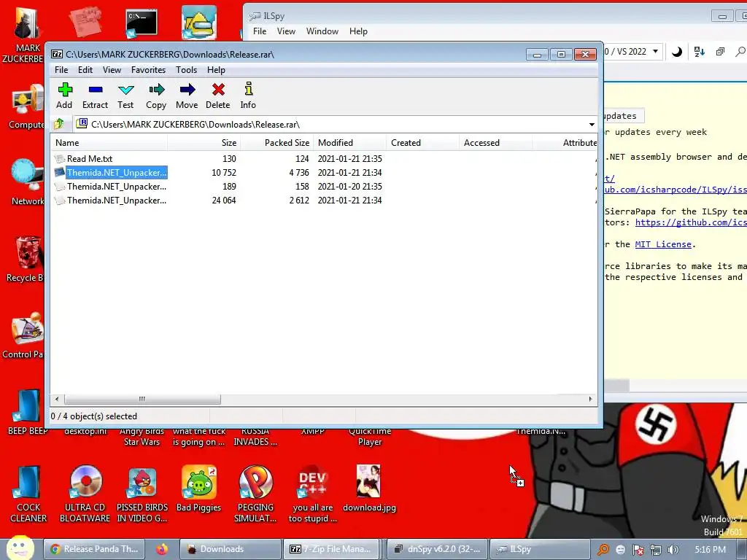The height and width of the screenshot is (560, 747).
Task: Open 7-Zip View menu
Action: click(112, 70)
